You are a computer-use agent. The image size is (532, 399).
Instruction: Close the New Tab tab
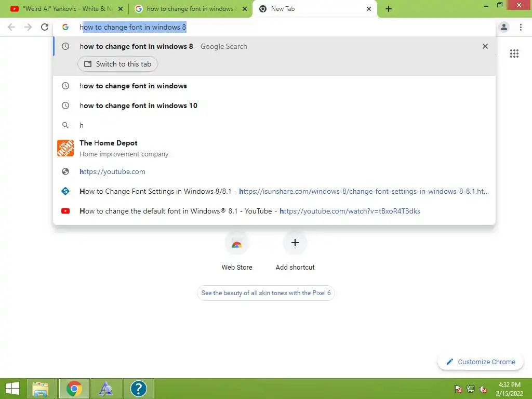pyautogui.click(x=369, y=9)
